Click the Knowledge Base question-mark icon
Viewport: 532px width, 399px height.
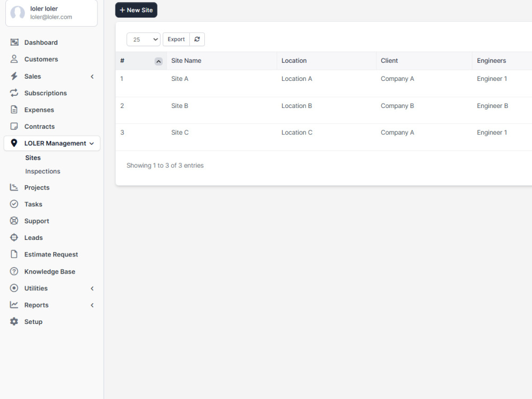(14, 271)
